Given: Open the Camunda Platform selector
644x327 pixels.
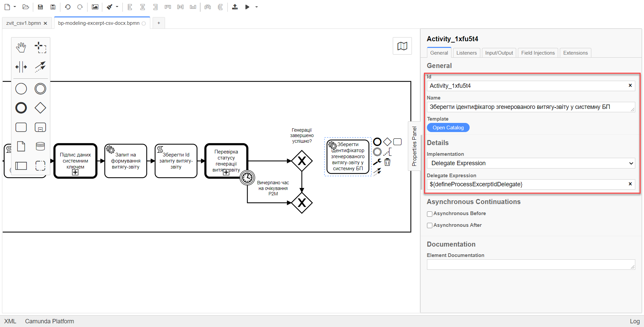Looking at the screenshot, I should pyautogui.click(x=50, y=321).
